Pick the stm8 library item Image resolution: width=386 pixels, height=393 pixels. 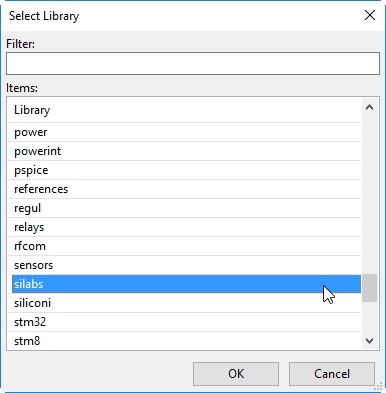184,341
